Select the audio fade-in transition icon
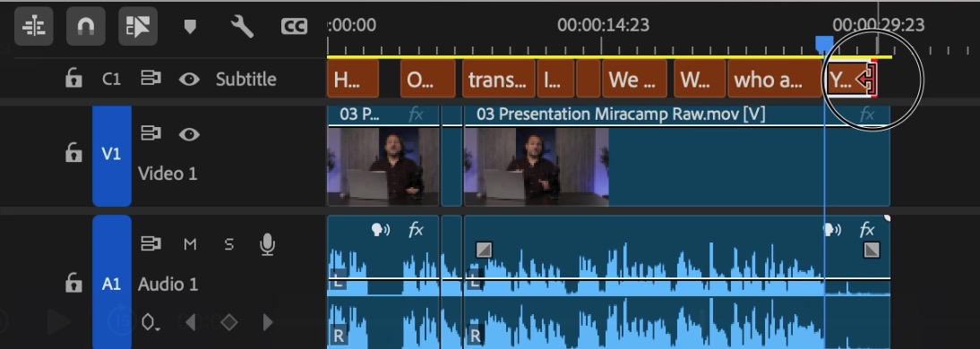The image size is (980, 349). [484, 251]
